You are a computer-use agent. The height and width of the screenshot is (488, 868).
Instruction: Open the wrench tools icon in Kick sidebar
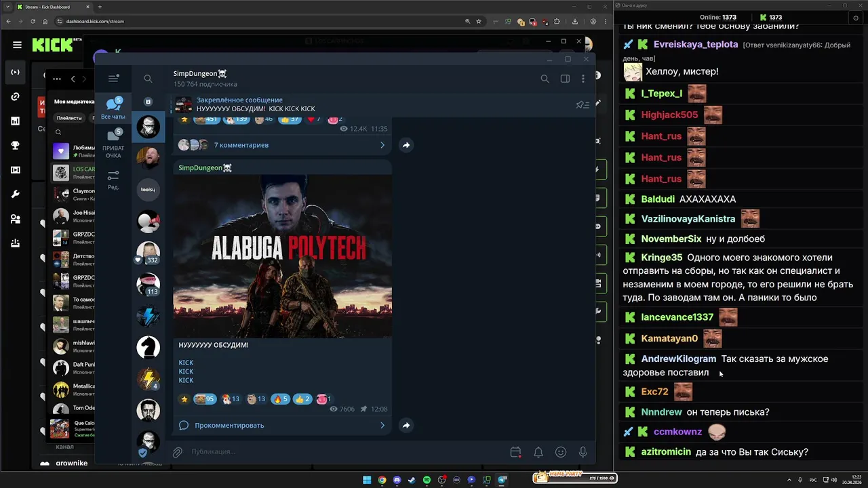click(x=15, y=195)
